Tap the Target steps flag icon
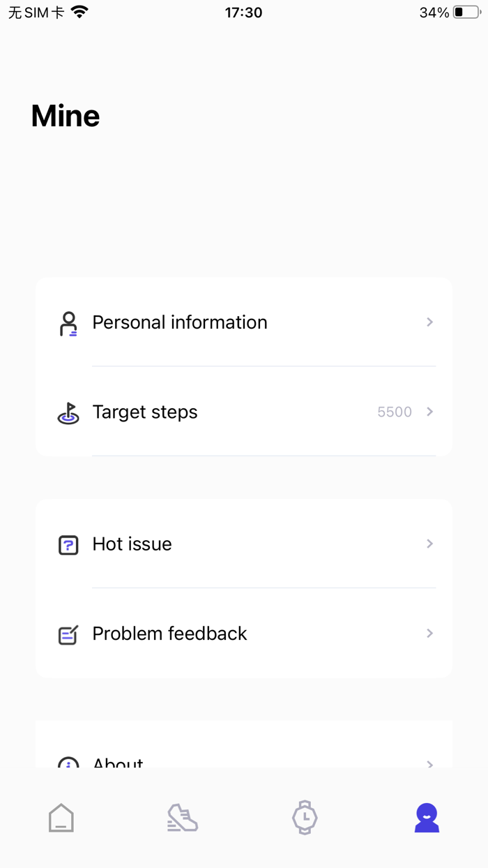Screen dimensions: 488x868 coord(68,413)
